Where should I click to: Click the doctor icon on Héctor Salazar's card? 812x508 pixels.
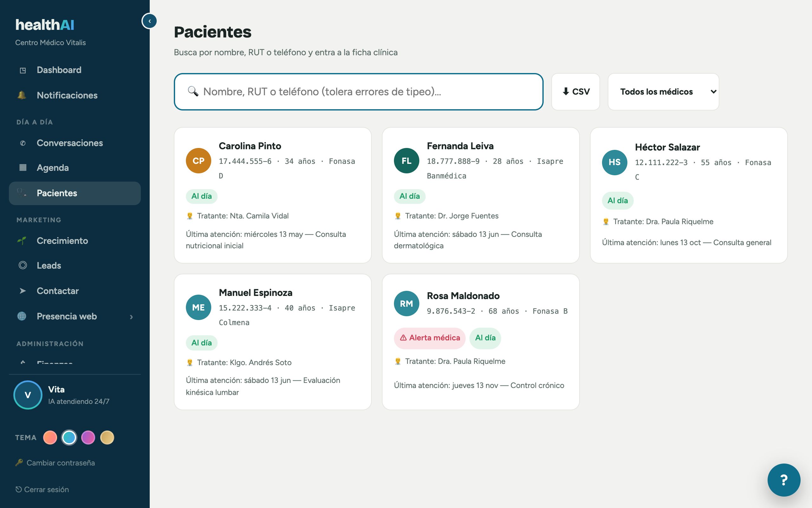coord(606,222)
